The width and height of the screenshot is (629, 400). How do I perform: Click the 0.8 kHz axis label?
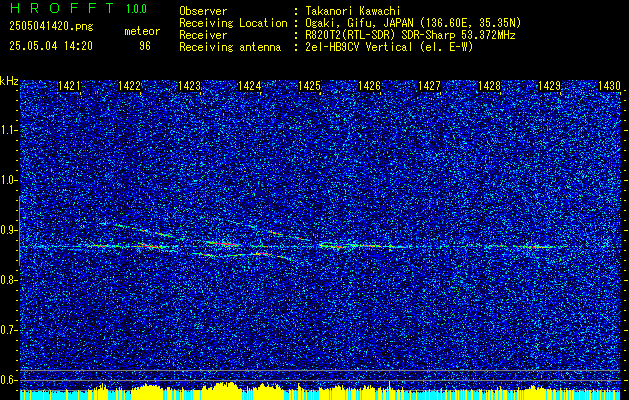(x=8, y=280)
